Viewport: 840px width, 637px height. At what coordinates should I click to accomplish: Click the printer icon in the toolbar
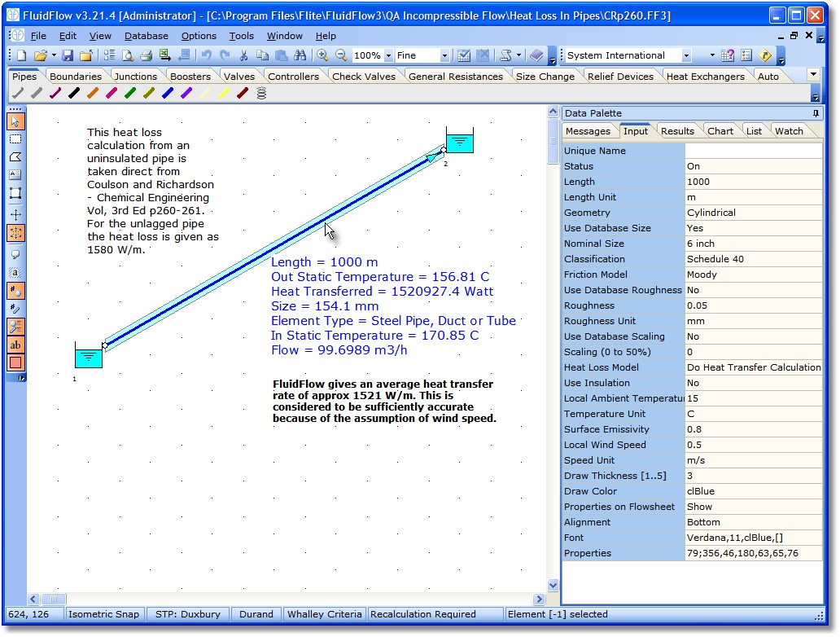[147, 55]
